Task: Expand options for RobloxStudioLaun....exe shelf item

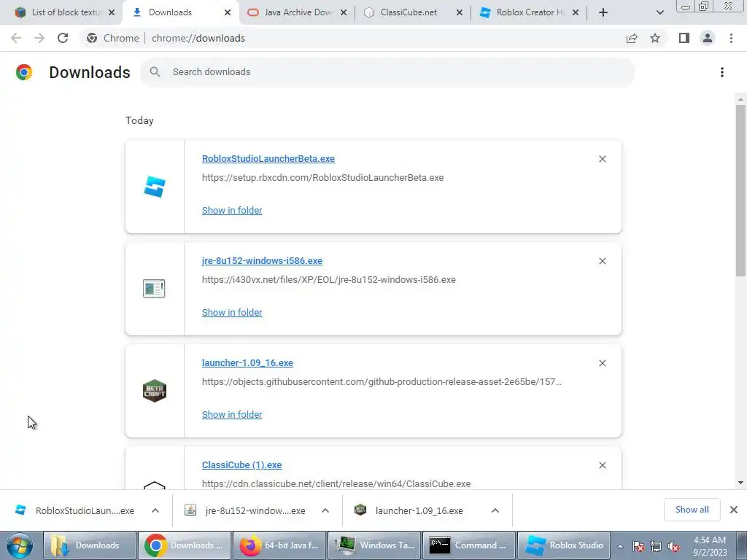Action: pos(155,510)
